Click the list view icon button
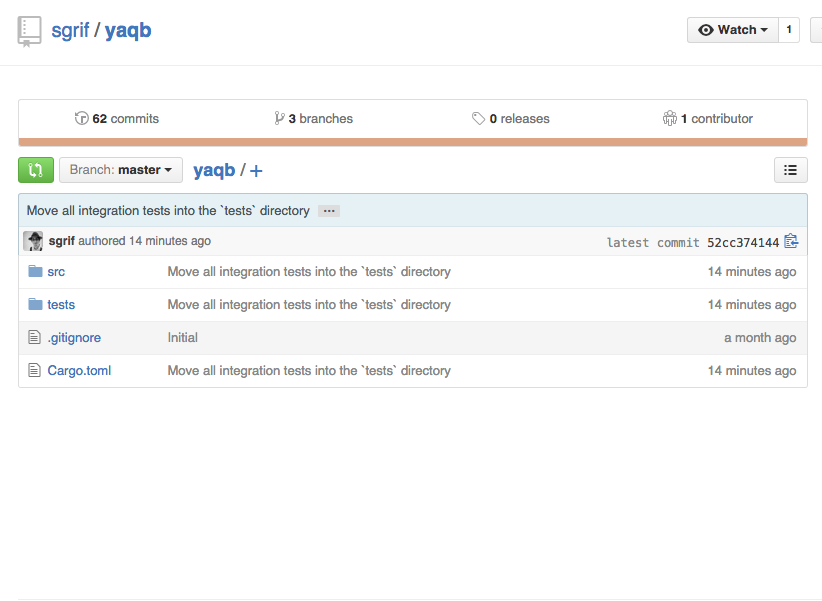The height and width of the screenshot is (601, 822). (x=791, y=170)
